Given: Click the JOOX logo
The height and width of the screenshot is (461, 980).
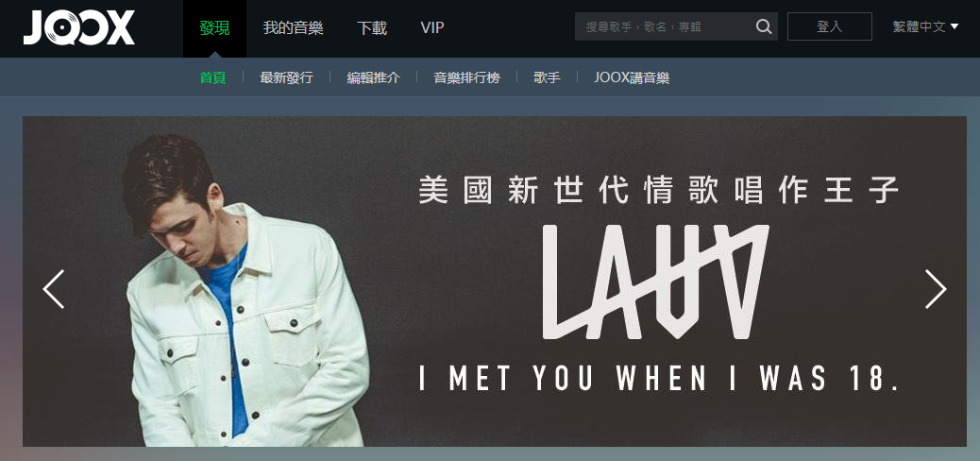Looking at the screenshot, I should point(78,28).
